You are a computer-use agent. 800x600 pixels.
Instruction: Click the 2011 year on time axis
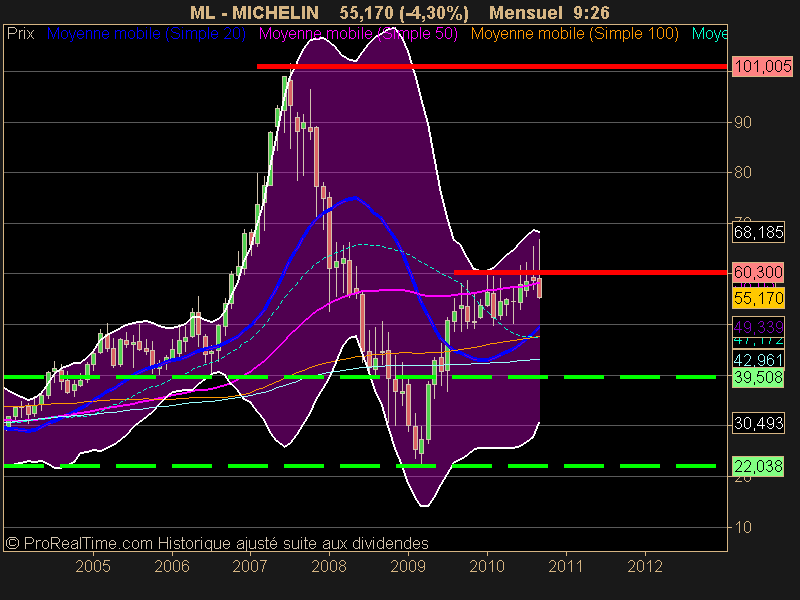[566, 566]
